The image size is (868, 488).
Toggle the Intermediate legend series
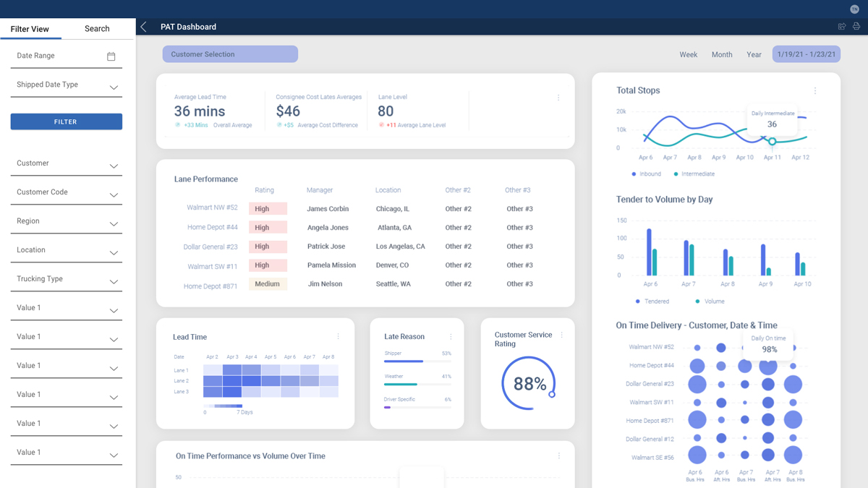[x=694, y=174]
